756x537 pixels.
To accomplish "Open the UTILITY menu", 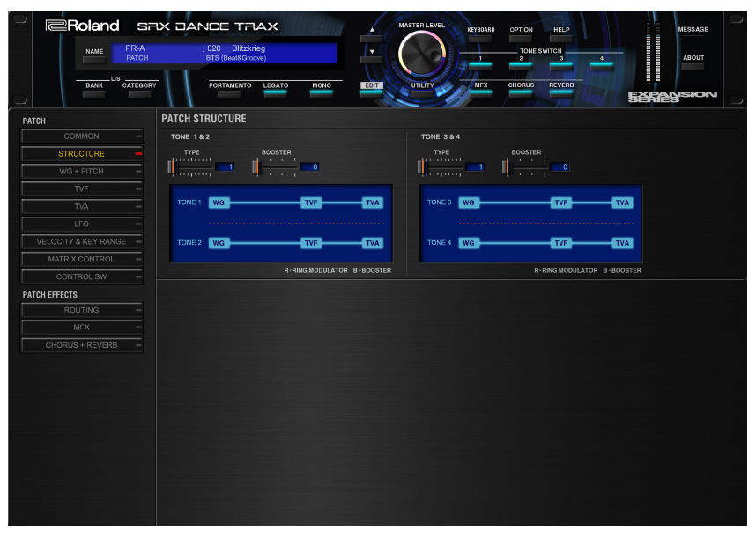I will 422,94.
